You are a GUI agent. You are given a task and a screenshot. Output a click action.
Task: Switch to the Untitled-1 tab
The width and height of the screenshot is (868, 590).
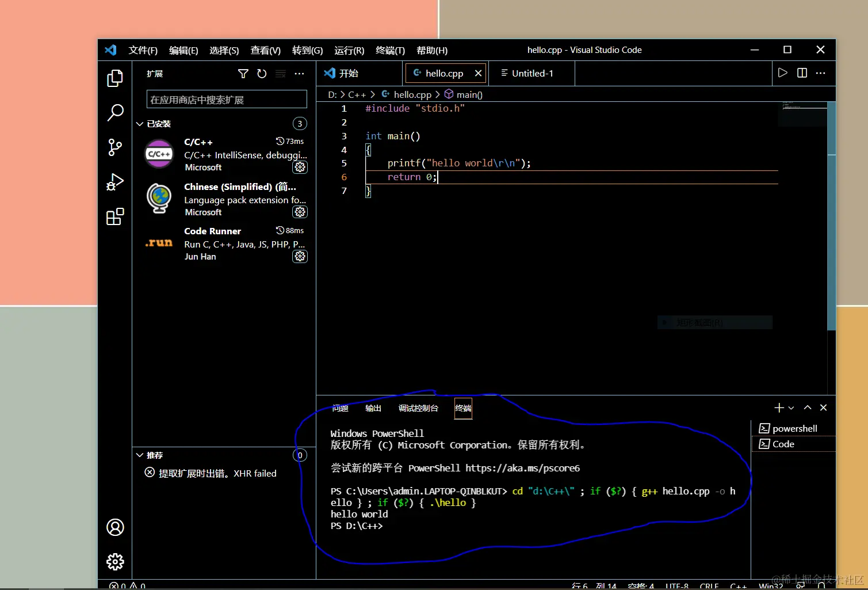[532, 73]
